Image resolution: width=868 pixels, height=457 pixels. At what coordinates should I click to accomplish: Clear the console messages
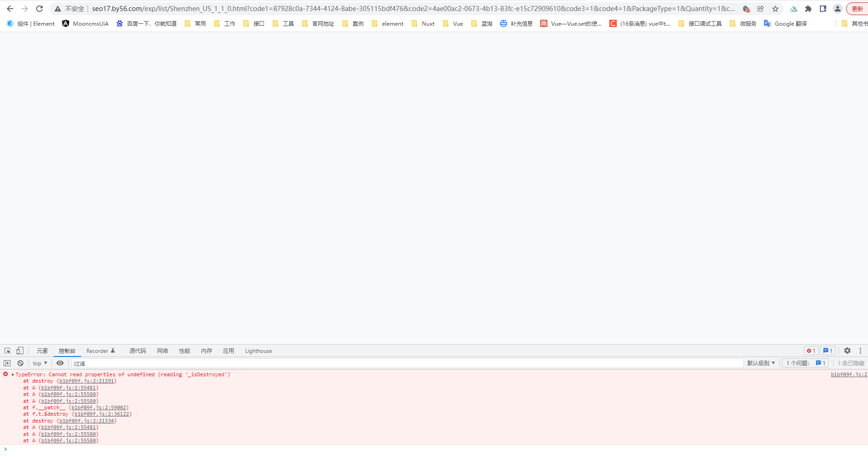[x=20, y=363]
